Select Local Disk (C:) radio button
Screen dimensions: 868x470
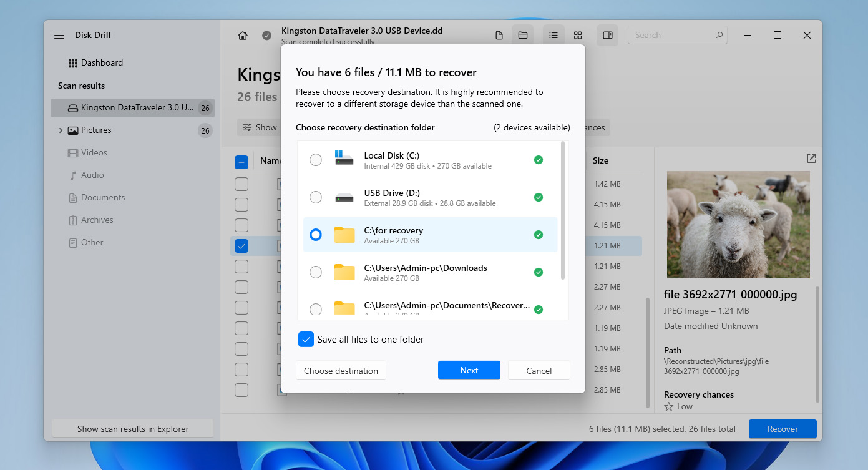[316, 160]
